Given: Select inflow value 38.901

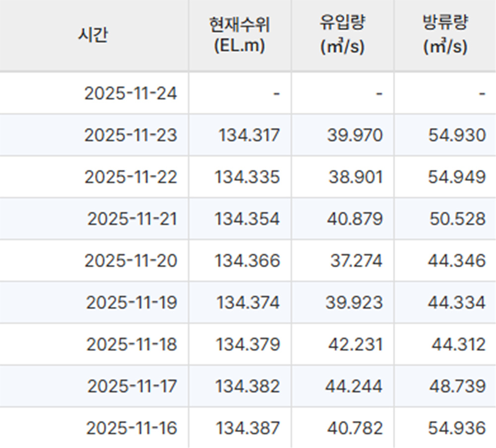Looking at the screenshot, I should 355,177.
